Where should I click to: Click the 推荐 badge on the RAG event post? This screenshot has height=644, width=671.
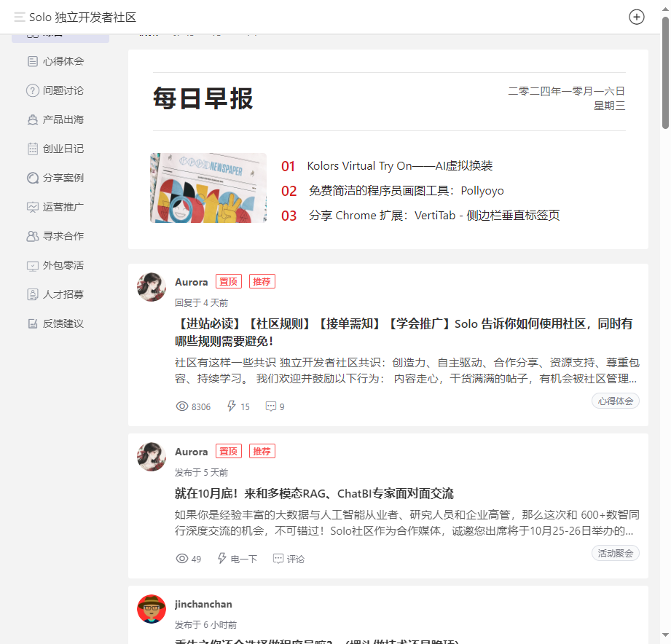(262, 451)
